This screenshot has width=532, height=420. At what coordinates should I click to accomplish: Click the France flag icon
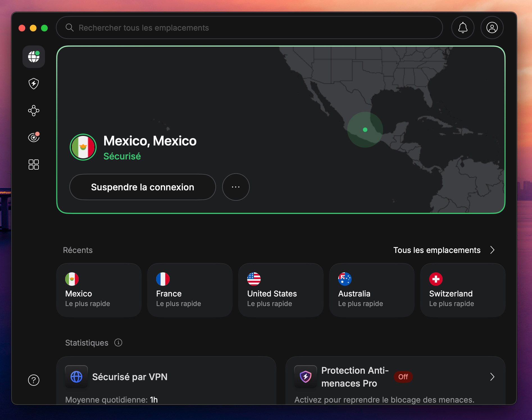[163, 279]
